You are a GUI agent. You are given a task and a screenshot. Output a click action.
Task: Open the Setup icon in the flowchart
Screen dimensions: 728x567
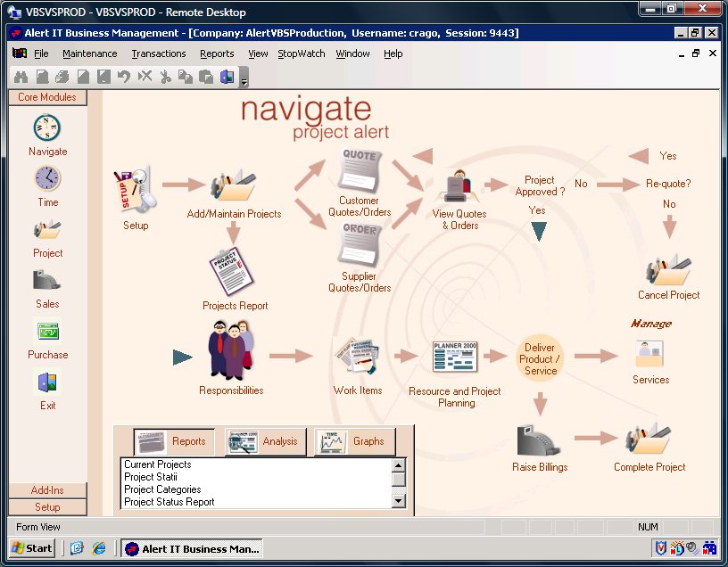pos(135,189)
